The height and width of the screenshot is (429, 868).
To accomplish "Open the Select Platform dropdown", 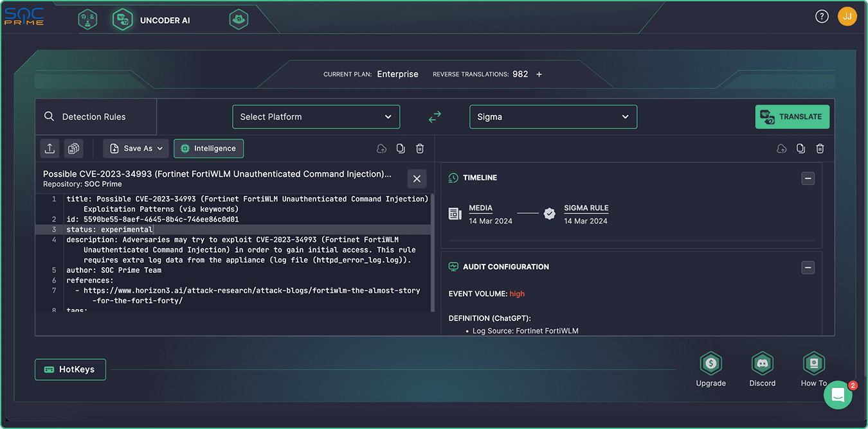I will click(316, 117).
